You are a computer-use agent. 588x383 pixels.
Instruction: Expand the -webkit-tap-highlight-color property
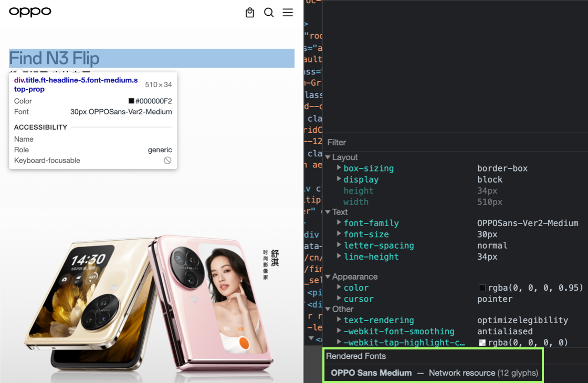pos(339,342)
